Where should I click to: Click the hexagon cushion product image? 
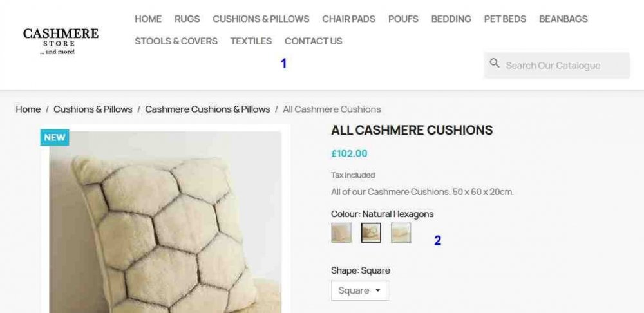pyautogui.click(x=165, y=225)
